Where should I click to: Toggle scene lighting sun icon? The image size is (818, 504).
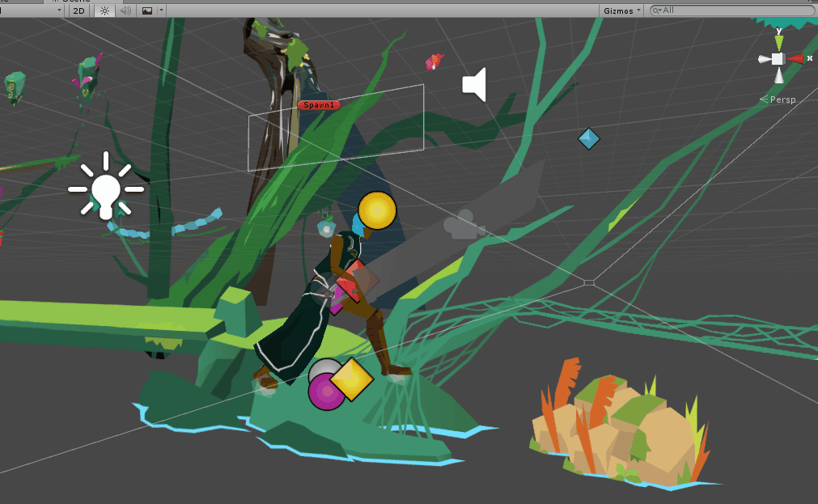coord(104,11)
